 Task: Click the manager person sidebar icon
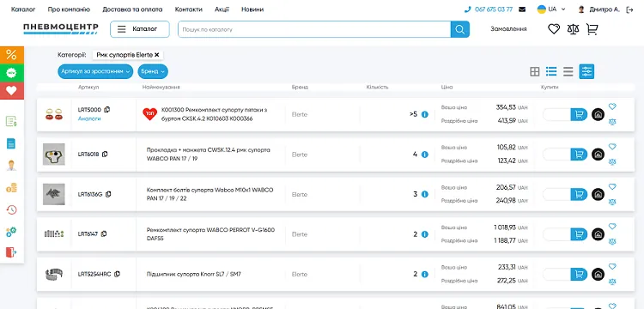coord(11,166)
